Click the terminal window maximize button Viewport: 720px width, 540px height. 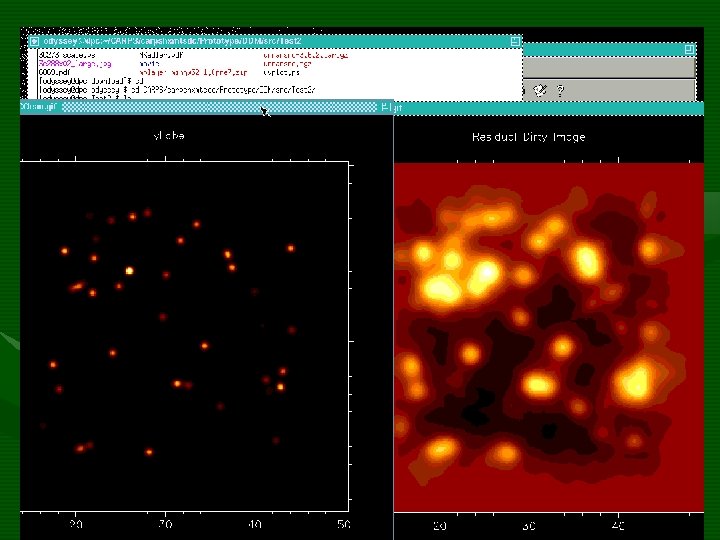click(x=515, y=41)
